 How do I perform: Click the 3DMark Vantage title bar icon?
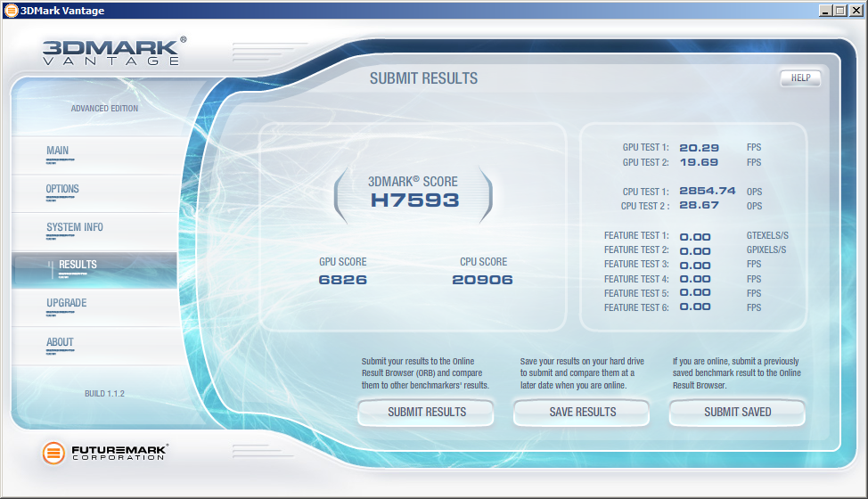[x=11, y=10]
